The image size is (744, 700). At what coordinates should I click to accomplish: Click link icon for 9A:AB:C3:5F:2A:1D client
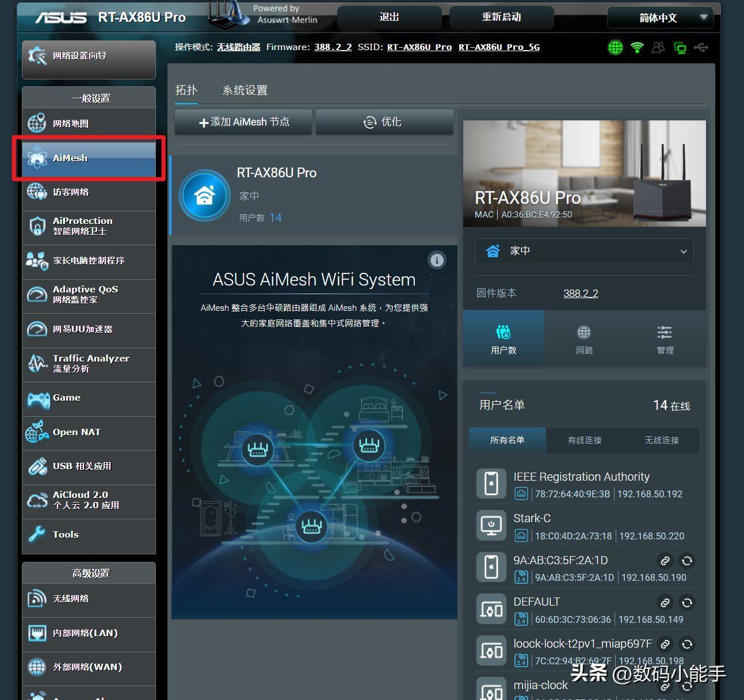(665, 561)
